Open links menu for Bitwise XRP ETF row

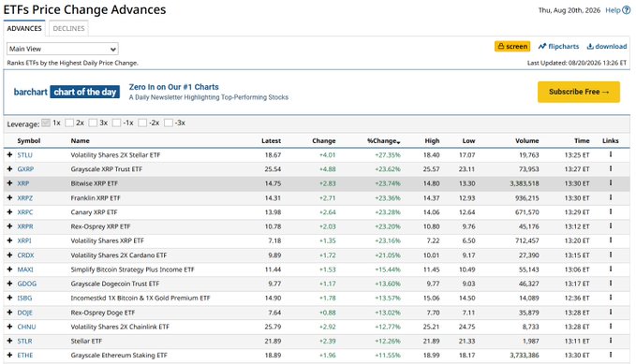coord(611,182)
